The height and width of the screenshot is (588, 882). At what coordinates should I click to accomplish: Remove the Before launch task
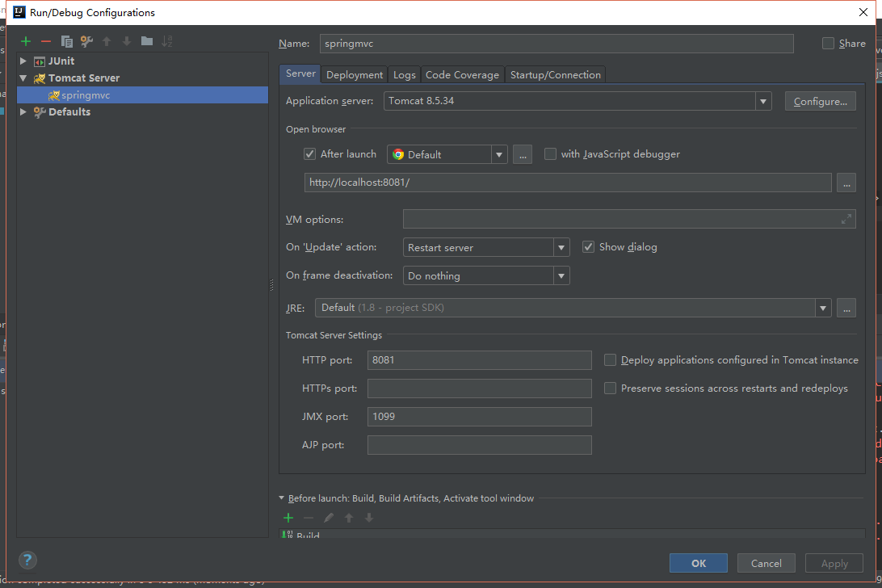click(309, 518)
